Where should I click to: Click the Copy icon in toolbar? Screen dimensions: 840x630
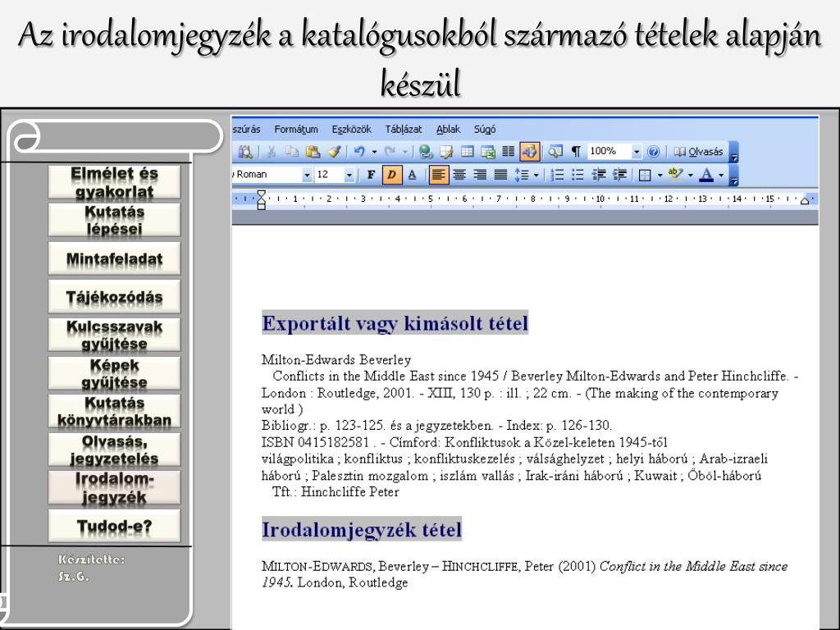click(291, 152)
